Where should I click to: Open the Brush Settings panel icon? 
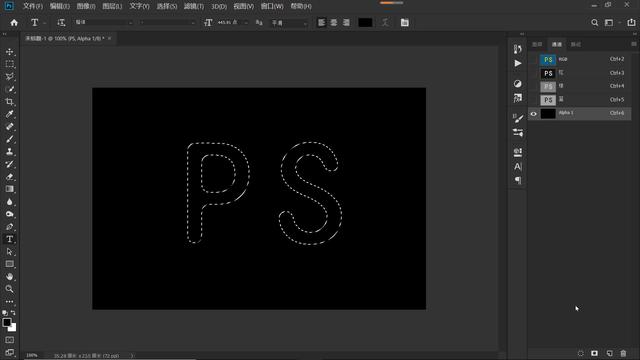518,118
